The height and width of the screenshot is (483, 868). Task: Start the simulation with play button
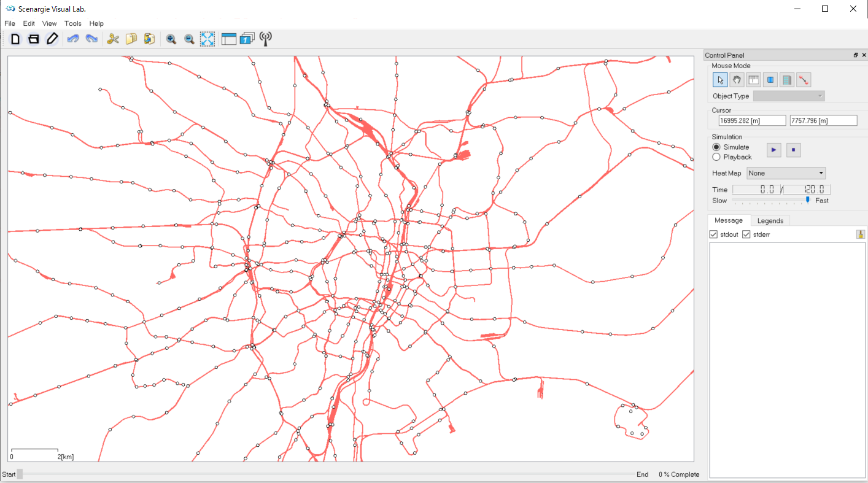774,150
